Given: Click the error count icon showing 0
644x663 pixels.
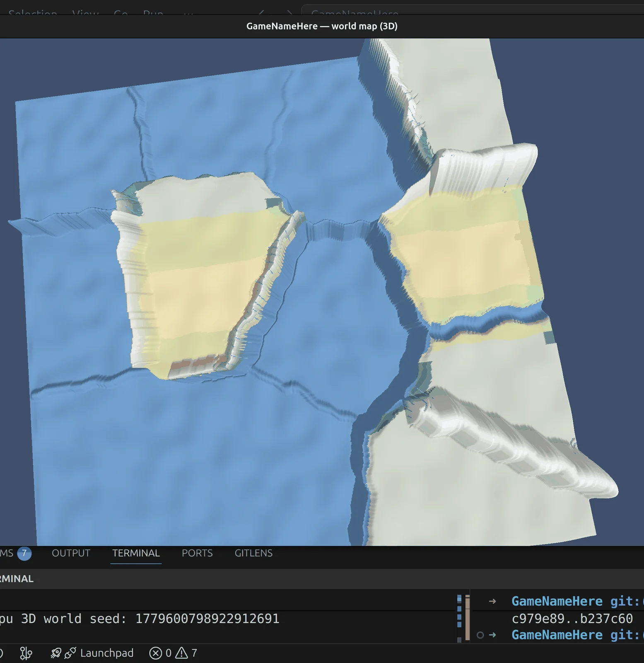Looking at the screenshot, I should coord(155,653).
